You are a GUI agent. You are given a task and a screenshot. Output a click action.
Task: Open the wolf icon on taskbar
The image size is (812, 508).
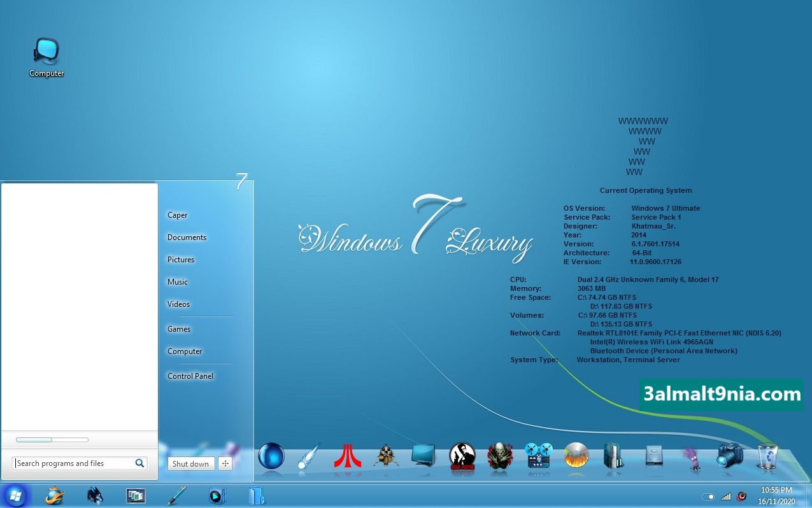coord(95,495)
